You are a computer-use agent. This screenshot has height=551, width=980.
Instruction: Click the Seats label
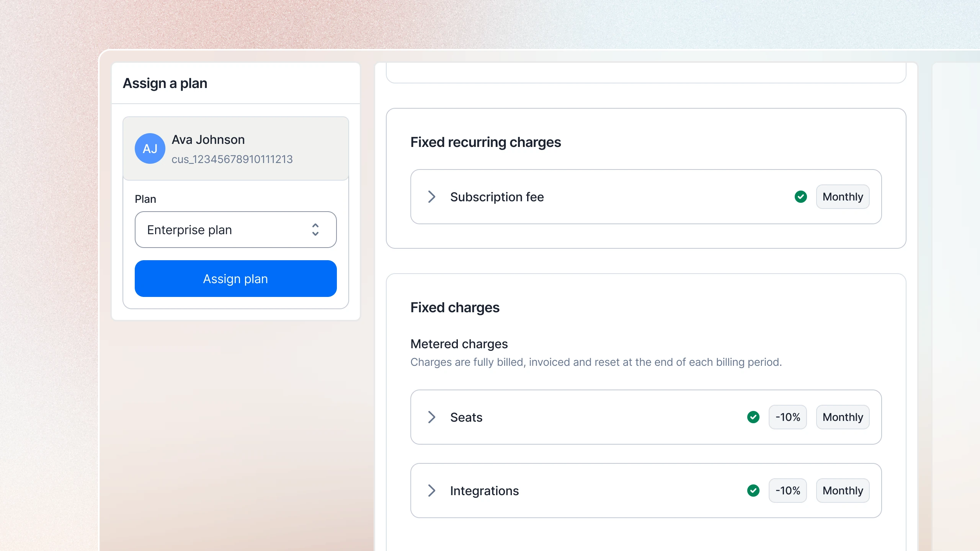[x=466, y=417]
